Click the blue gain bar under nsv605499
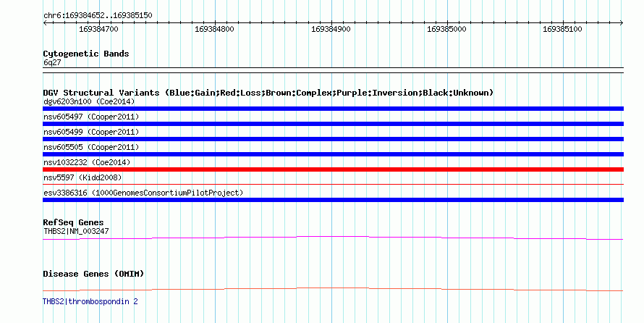 point(333,139)
